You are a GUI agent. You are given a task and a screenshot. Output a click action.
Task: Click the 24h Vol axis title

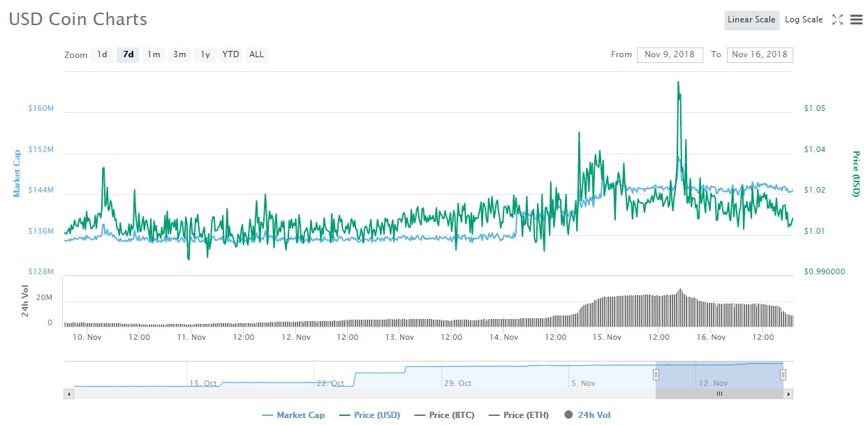pyautogui.click(x=25, y=301)
